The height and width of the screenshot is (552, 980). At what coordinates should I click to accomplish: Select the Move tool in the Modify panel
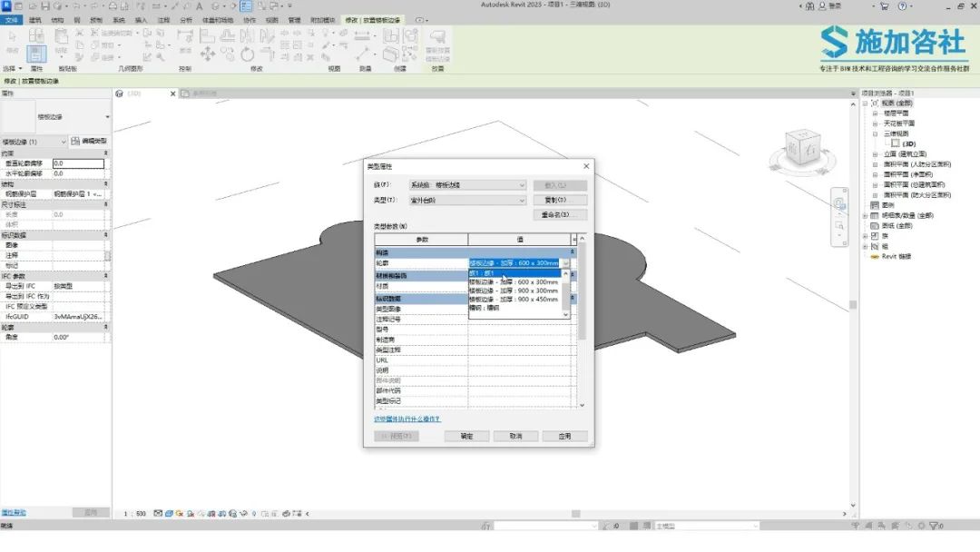(208, 54)
